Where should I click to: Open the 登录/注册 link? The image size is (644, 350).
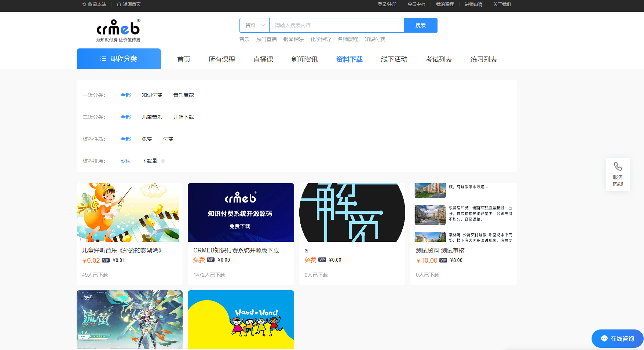tap(387, 4)
